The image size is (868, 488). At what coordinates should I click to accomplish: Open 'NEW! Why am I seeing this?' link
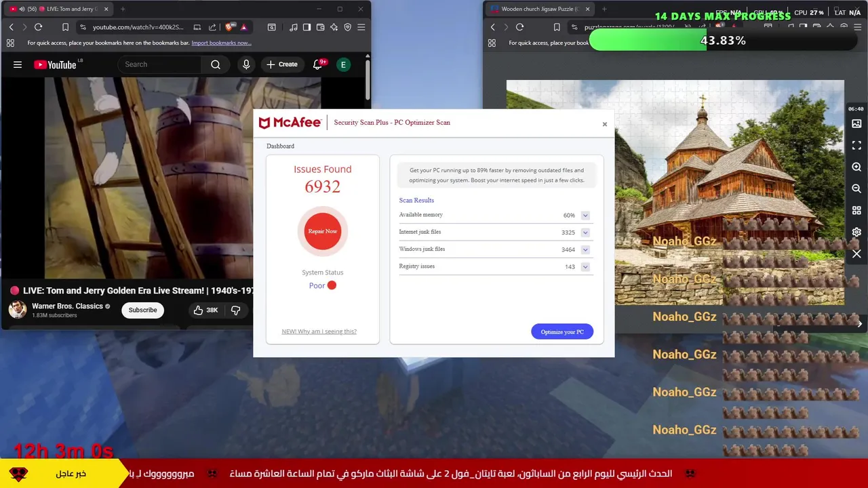[319, 331]
